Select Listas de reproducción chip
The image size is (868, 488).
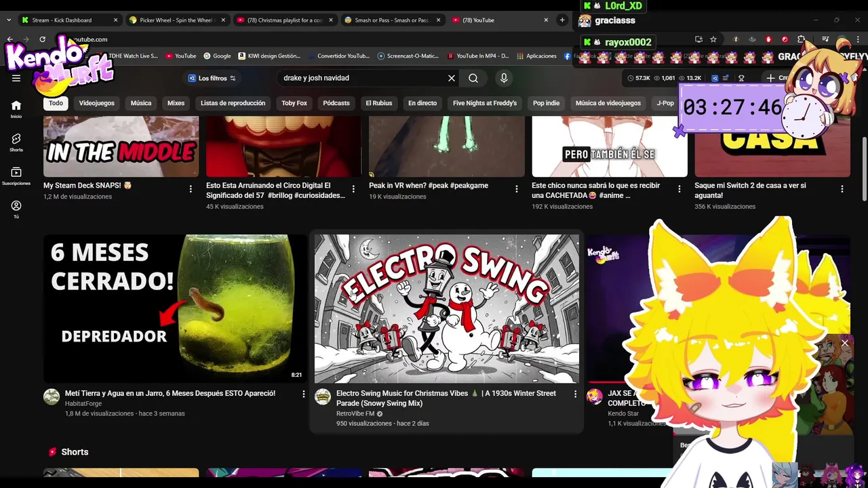coord(233,103)
